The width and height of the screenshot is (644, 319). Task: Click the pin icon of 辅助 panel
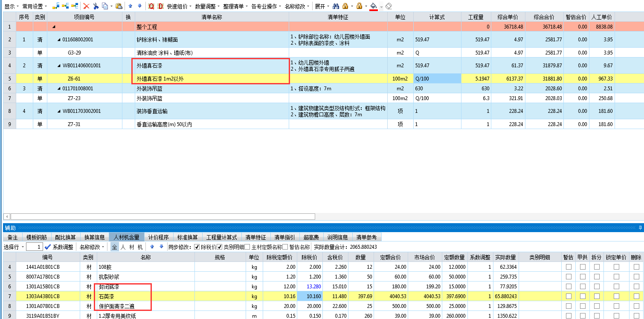640,228
